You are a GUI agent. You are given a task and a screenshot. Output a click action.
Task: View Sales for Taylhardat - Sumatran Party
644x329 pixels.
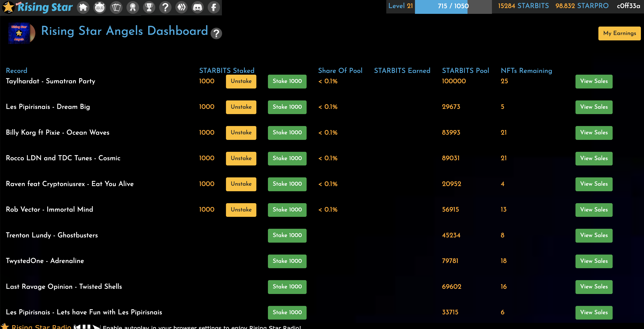tap(594, 81)
